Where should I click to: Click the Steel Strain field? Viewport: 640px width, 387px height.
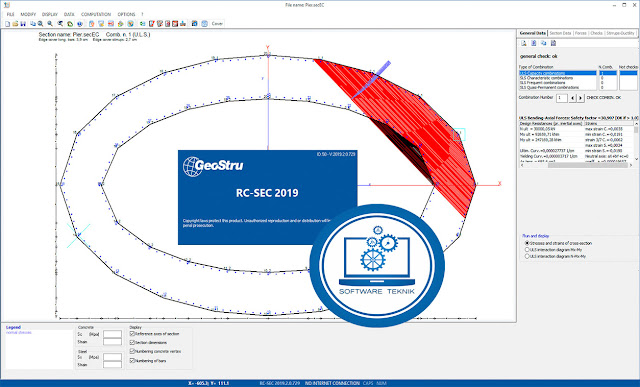click(112, 365)
